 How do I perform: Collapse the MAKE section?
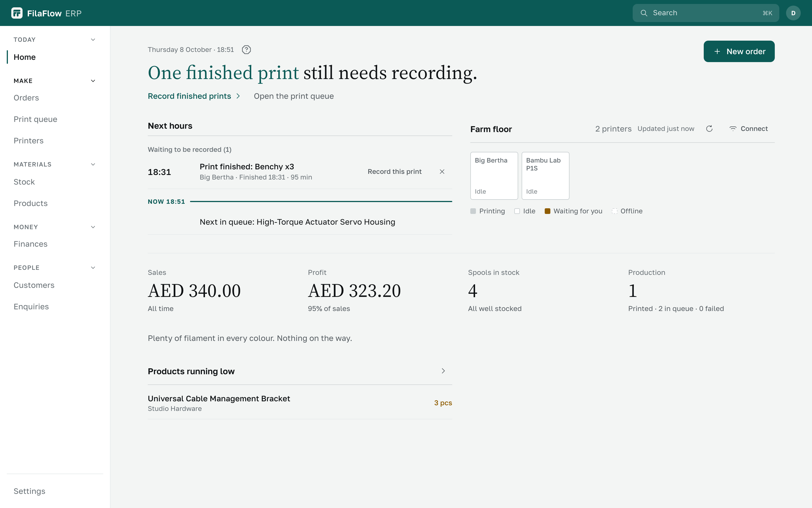pyautogui.click(x=93, y=81)
